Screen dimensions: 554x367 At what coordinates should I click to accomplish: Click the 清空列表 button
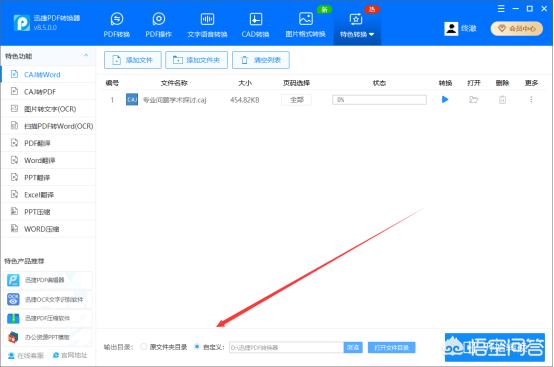tap(261, 60)
